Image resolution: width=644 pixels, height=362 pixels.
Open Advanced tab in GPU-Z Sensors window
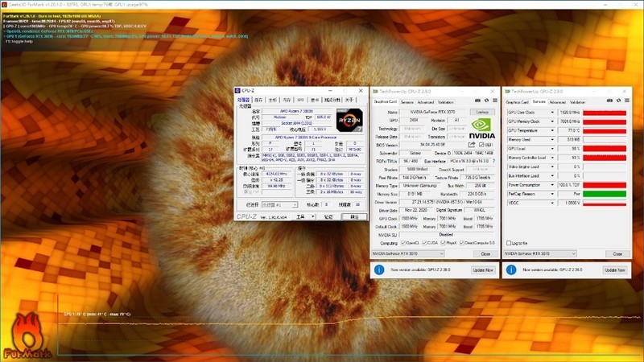point(557,102)
